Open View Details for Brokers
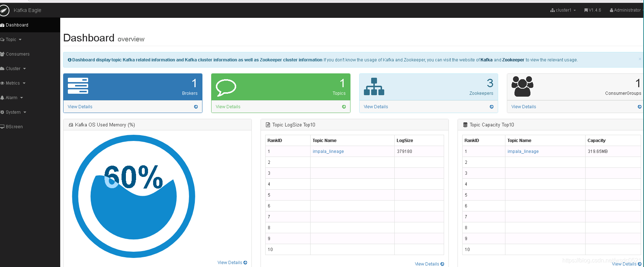 (x=80, y=107)
